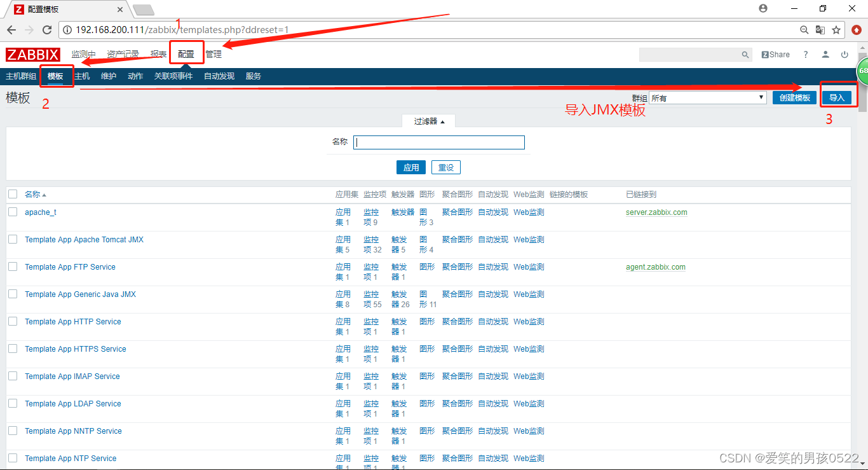This screenshot has height=470, width=868.
Task: Check the checkbox next to apache_t
Action: coord(12,212)
